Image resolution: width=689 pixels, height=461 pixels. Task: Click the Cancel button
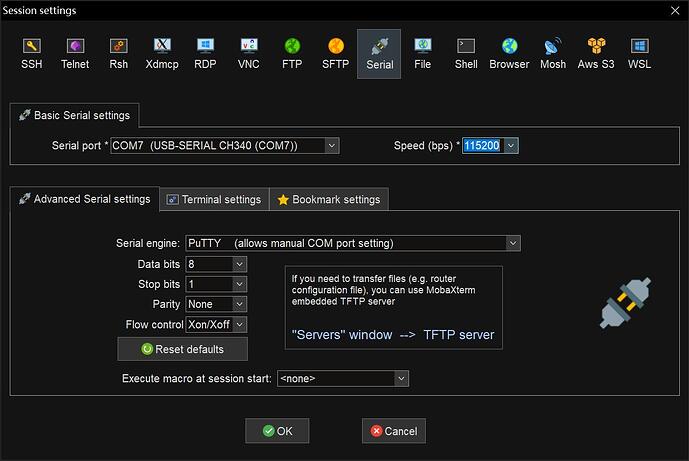pyautogui.click(x=393, y=431)
